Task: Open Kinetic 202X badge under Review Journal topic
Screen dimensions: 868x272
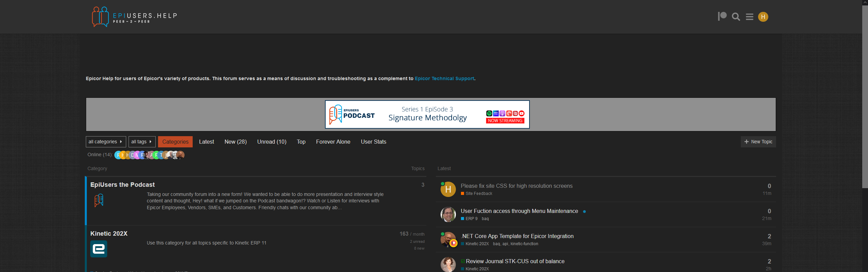Action: click(x=475, y=269)
